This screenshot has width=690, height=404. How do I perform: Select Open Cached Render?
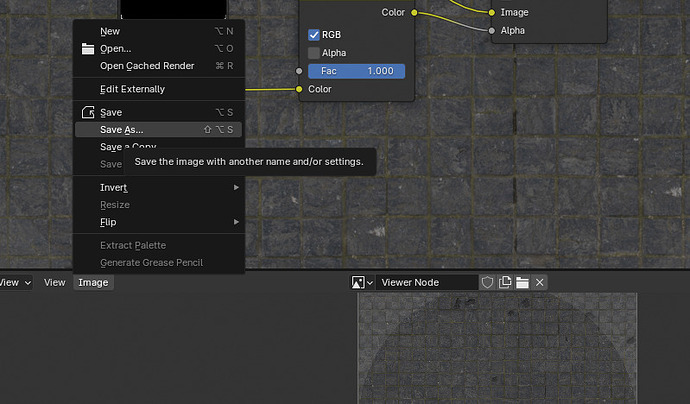[x=158, y=66]
